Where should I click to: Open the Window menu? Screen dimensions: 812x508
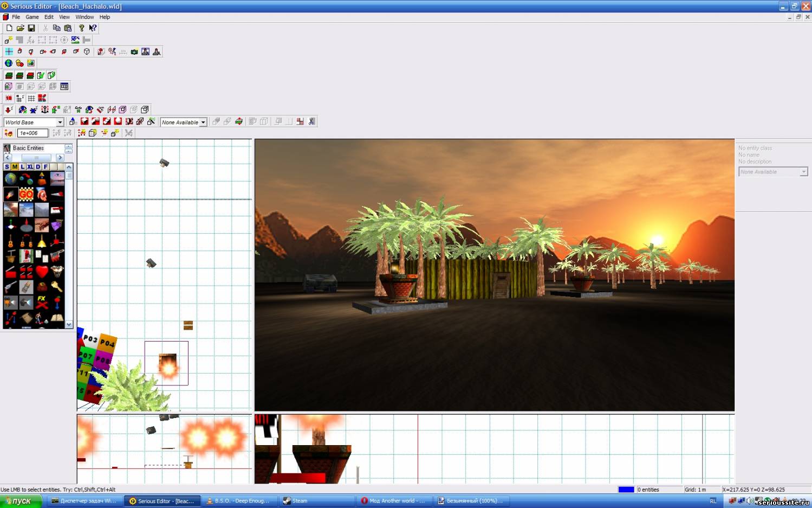click(85, 17)
